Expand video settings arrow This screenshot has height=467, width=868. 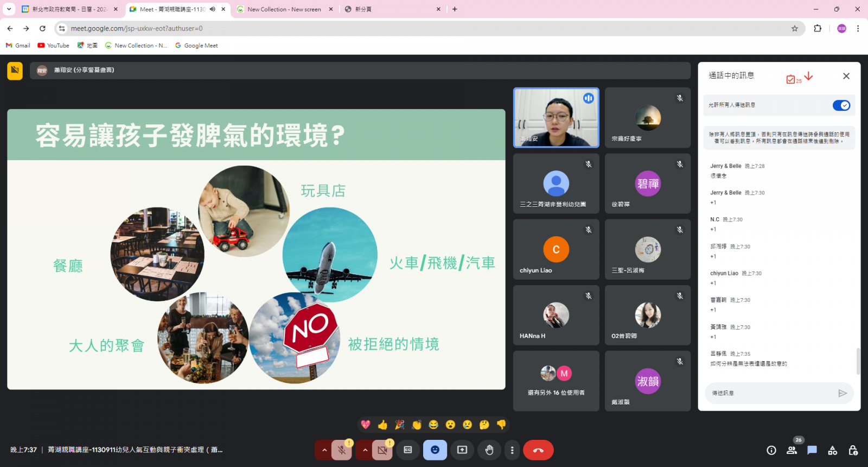[x=365, y=450]
